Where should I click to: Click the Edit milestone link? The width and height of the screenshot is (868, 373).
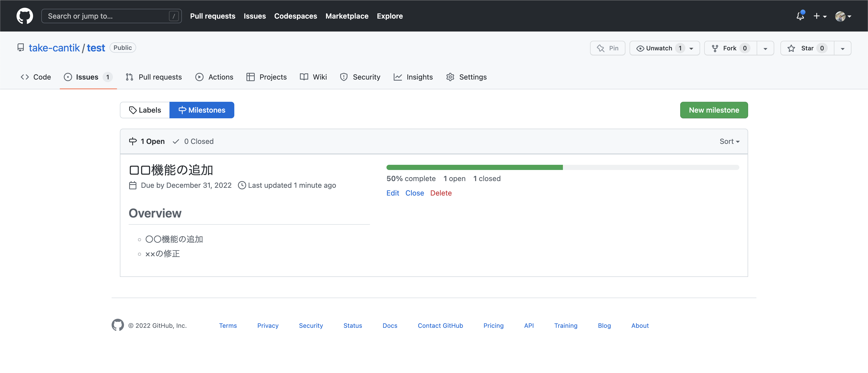click(393, 193)
